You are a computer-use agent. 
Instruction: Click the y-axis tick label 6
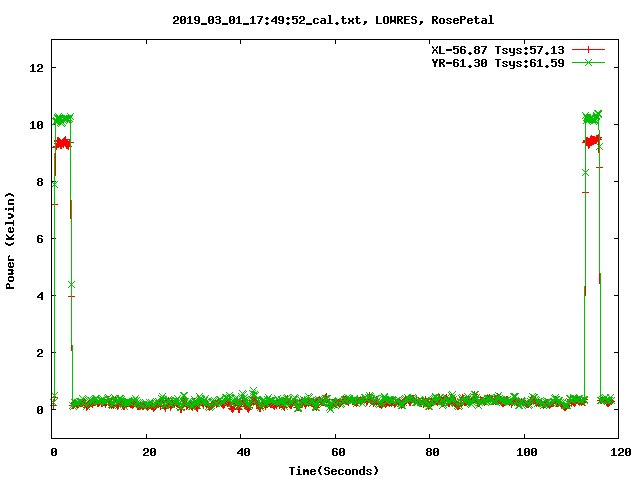40,239
